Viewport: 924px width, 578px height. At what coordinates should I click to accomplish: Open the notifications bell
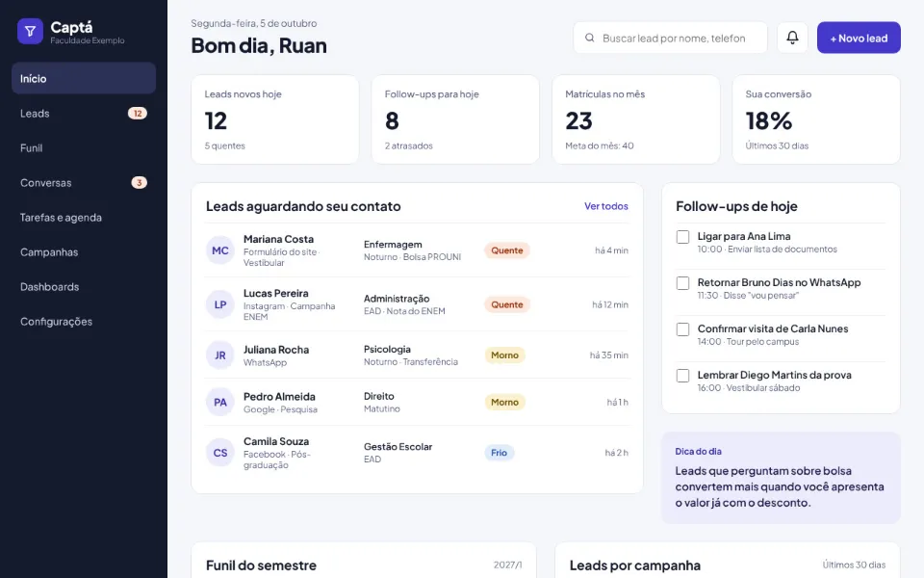pyautogui.click(x=792, y=38)
